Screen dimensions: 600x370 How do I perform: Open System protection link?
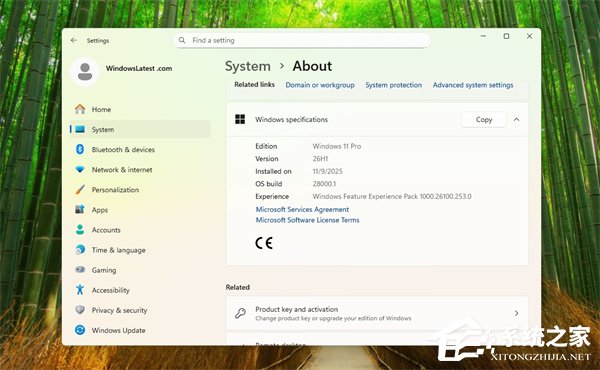tap(393, 85)
